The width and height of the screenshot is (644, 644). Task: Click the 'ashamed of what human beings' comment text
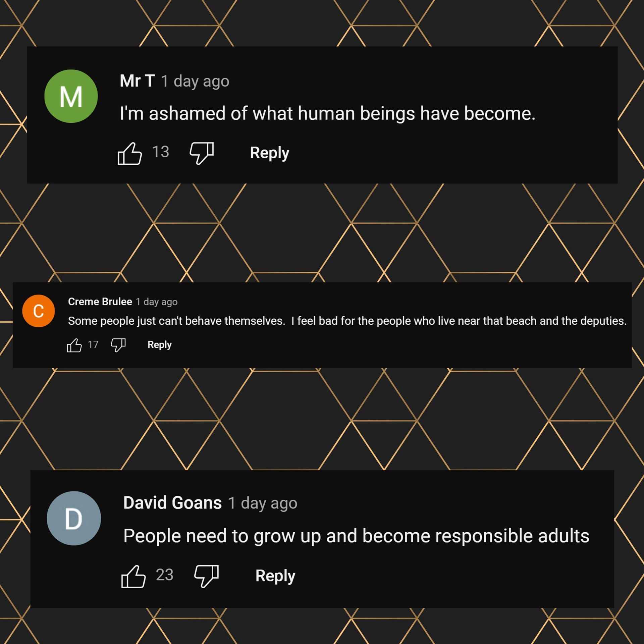tap(327, 113)
